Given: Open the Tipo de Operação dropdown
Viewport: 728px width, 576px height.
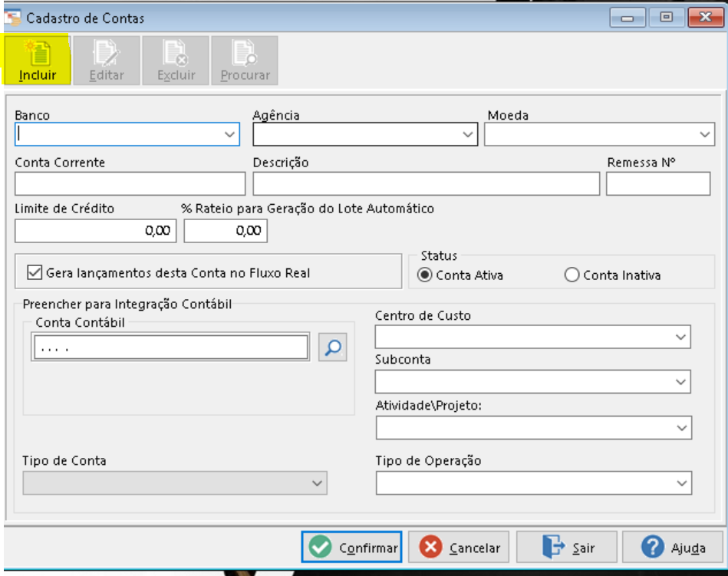Looking at the screenshot, I should click(x=681, y=483).
